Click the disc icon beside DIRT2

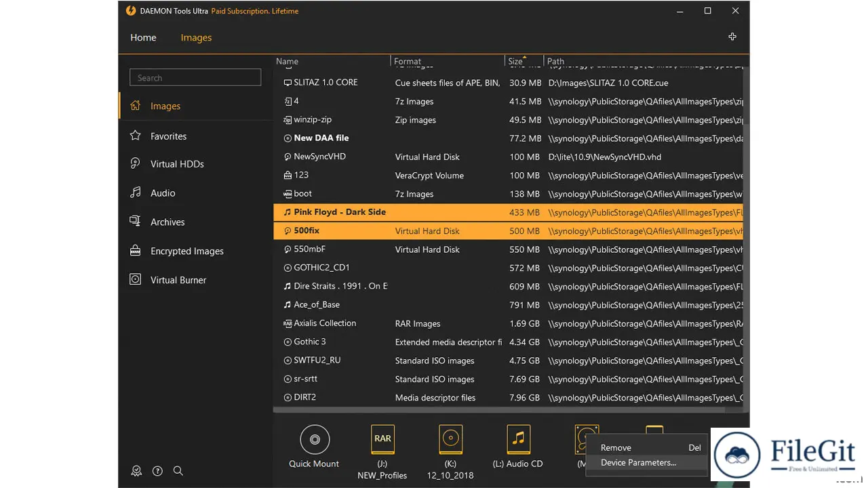click(288, 398)
